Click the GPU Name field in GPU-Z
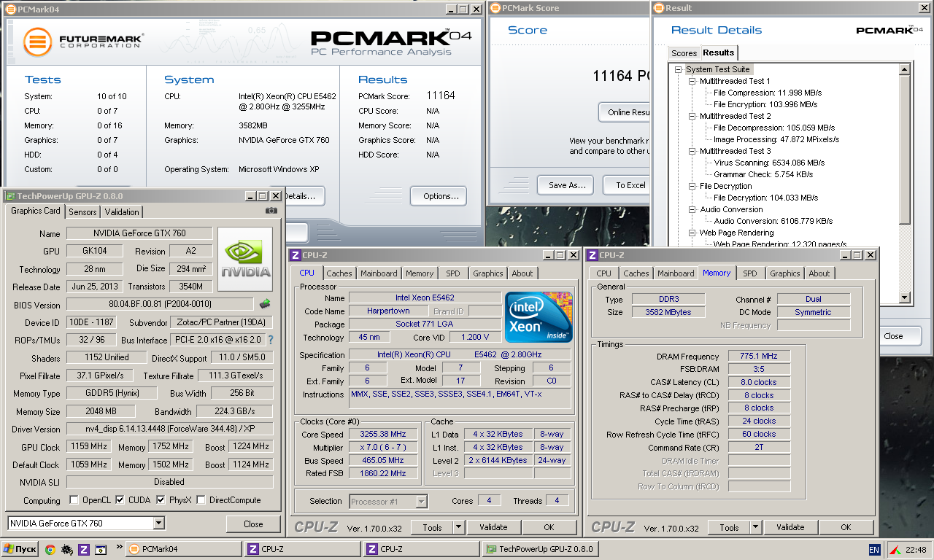The width and height of the screenshot is (934, 560). (x=139, y=233)
